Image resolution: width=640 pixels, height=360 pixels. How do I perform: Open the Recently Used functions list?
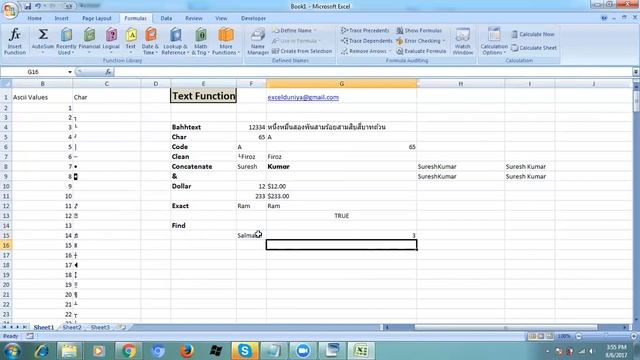point(66,41)
